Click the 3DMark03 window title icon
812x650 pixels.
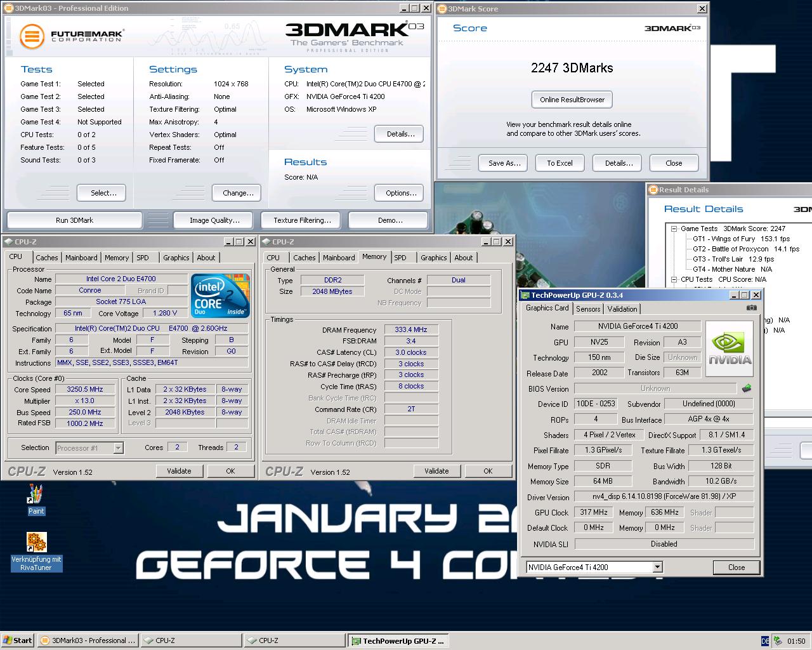8,8
